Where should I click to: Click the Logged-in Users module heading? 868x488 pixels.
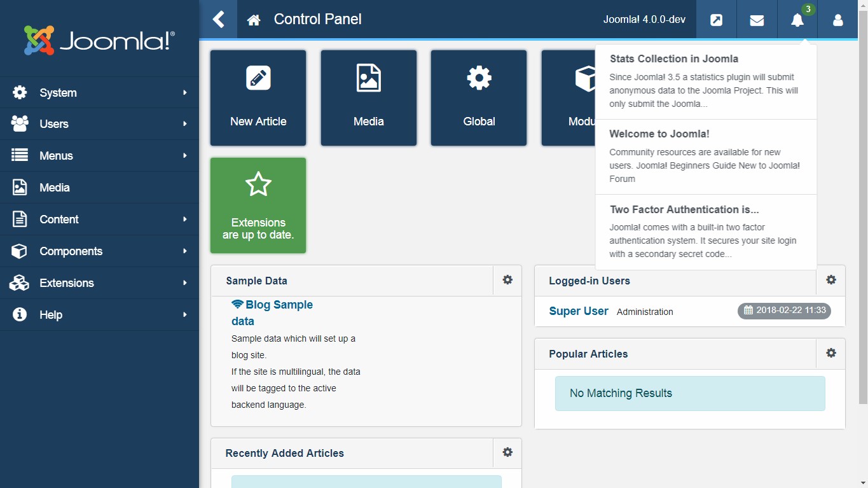point(589,281)
